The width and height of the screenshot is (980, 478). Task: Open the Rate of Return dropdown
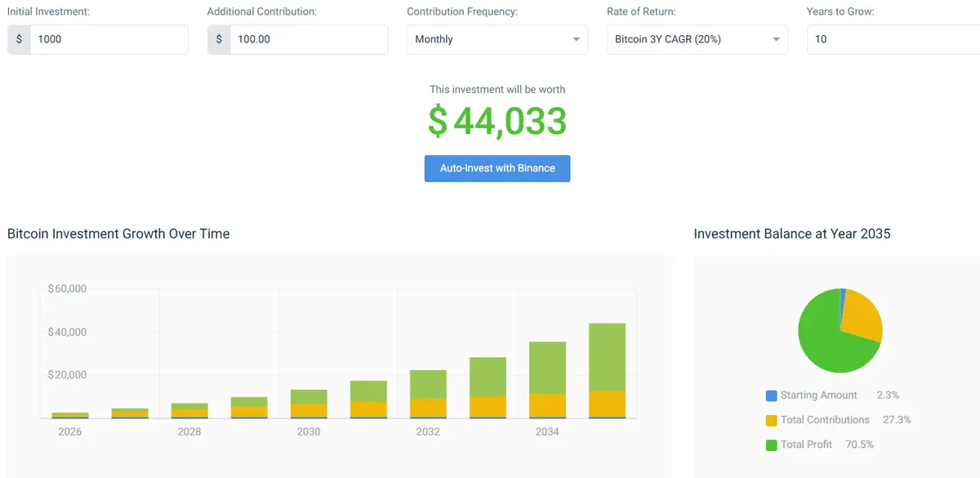pyautogui.click(x=697, y=39)
